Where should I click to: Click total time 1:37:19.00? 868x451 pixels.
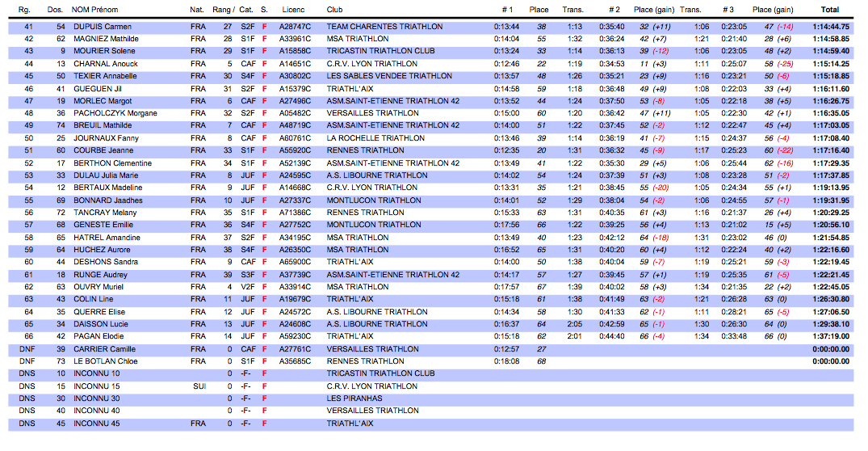tap(831, 335)
